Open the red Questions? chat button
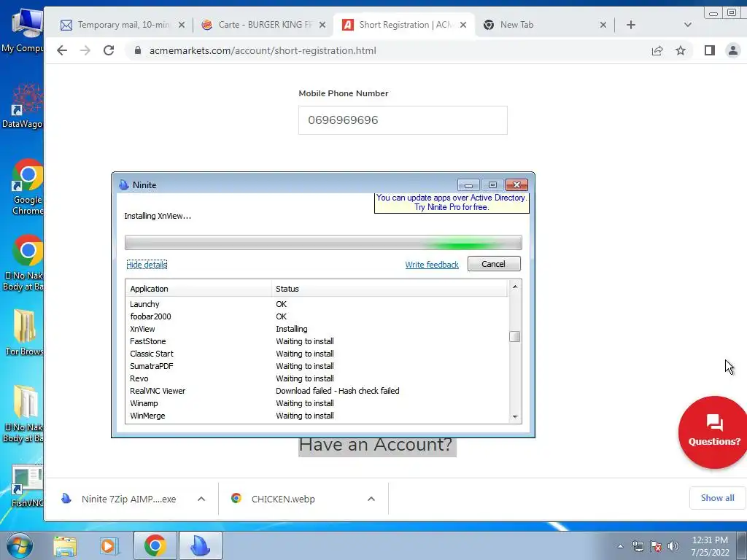Image resolution: width=747 pixels, height=560 pixels. 713,432
